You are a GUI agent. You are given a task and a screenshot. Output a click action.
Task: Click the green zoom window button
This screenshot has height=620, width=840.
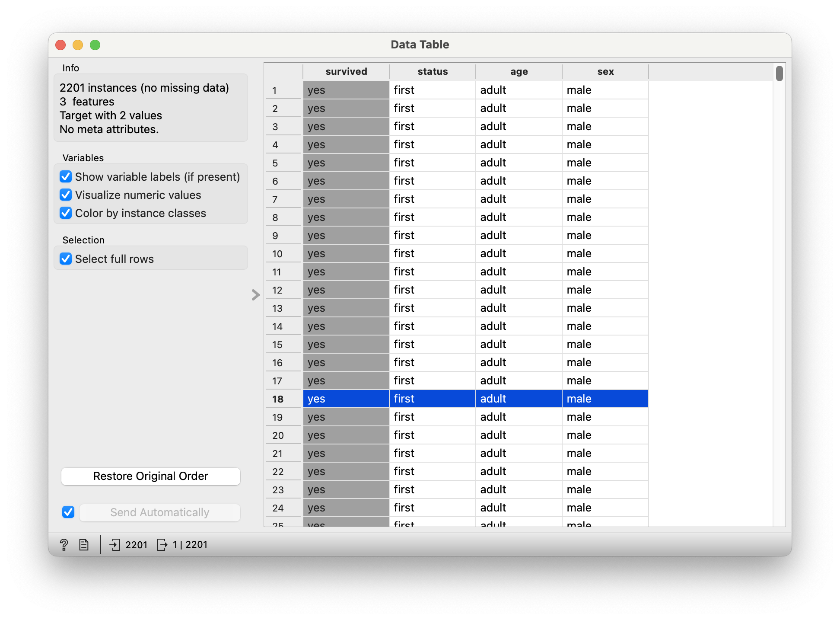click(95, 45)
